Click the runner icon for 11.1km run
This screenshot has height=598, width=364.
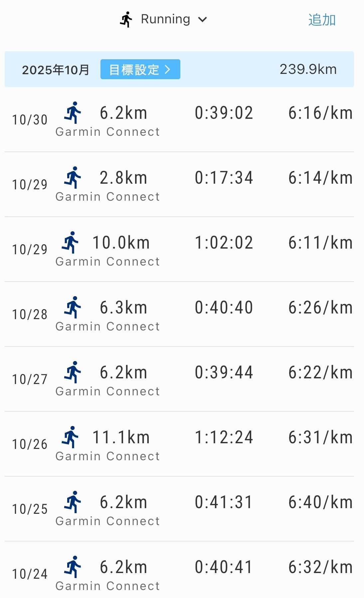click(70, 437)
